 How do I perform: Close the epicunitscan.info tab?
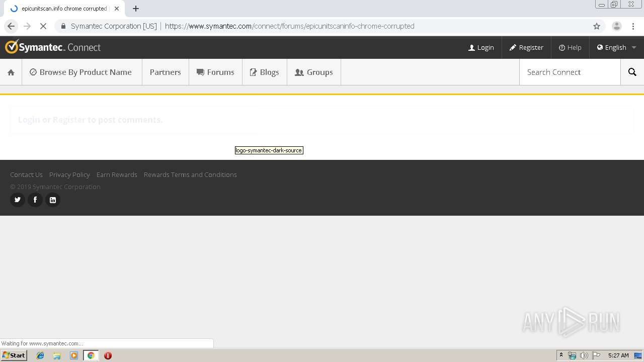click(x=117, y=9)
